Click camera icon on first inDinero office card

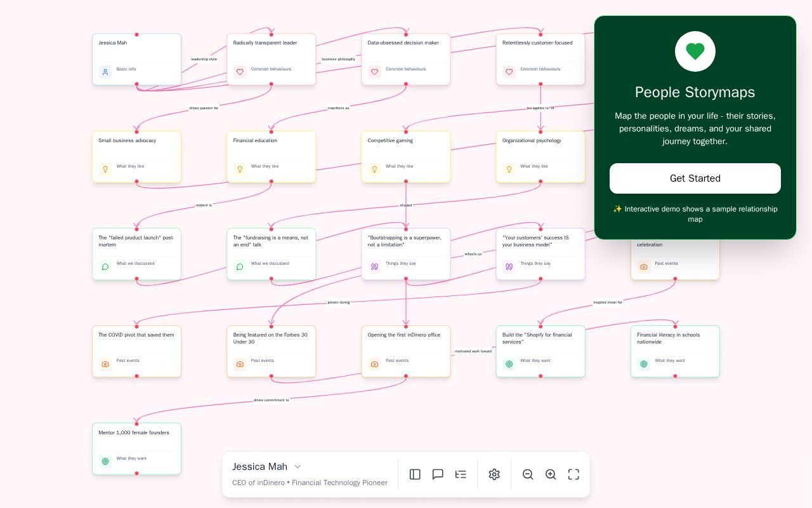[x=374, y=364]
